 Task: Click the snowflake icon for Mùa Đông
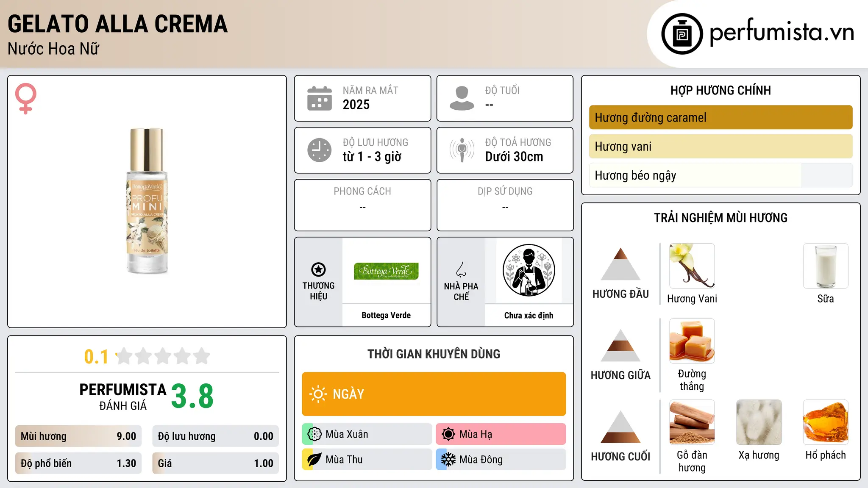tap(448, 460)
